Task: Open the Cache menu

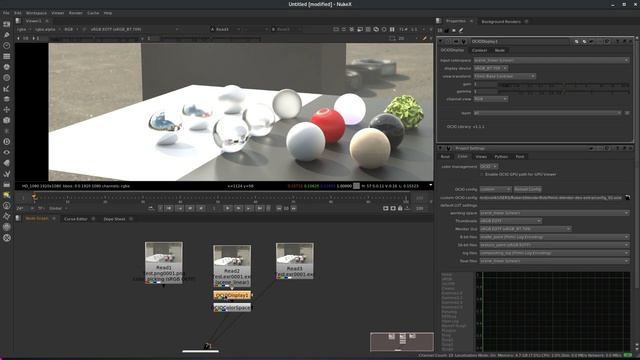Action: click(x=93, y=13)
